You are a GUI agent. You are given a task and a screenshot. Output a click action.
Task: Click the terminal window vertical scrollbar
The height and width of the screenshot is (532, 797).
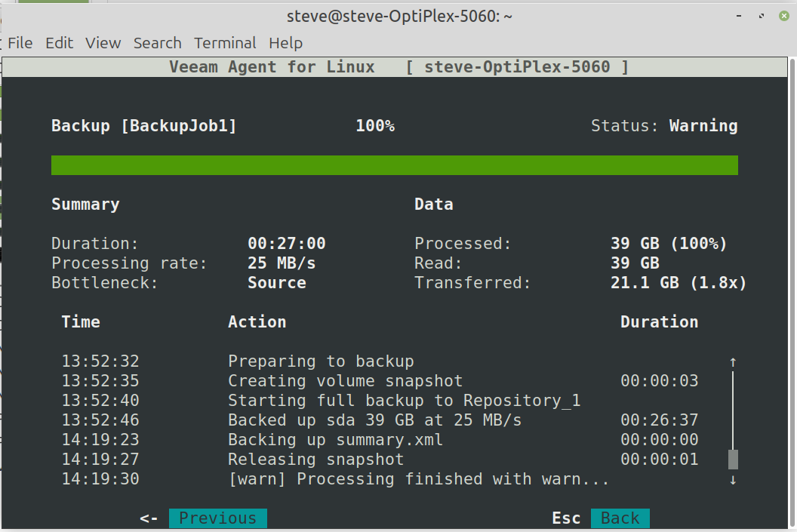click(792, 294)
